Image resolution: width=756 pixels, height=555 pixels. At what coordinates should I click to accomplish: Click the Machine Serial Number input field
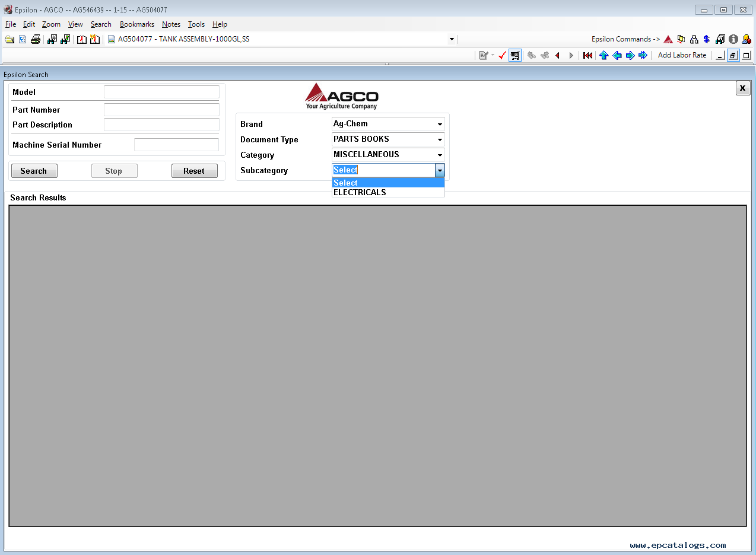(176, 145)
